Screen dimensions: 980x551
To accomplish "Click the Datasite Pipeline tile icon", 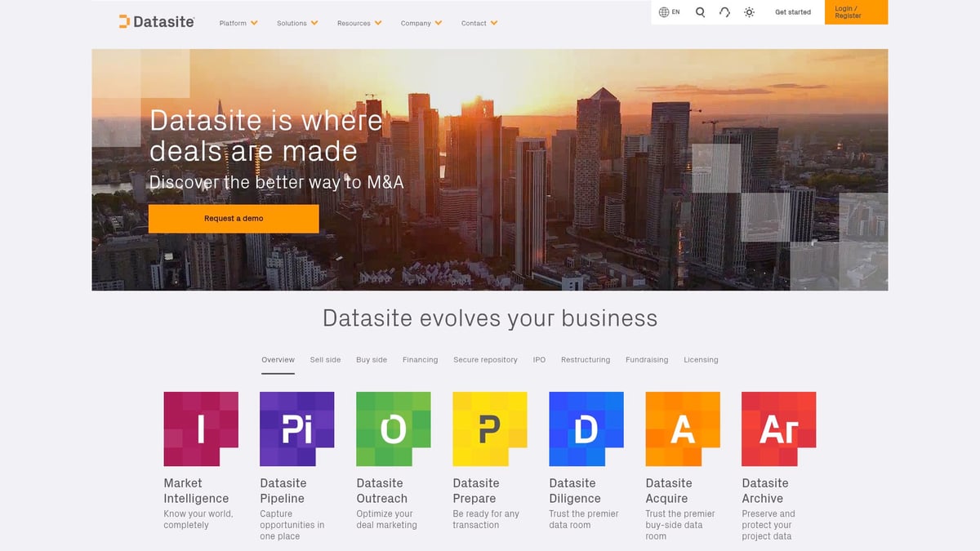I will coord(296,425).
